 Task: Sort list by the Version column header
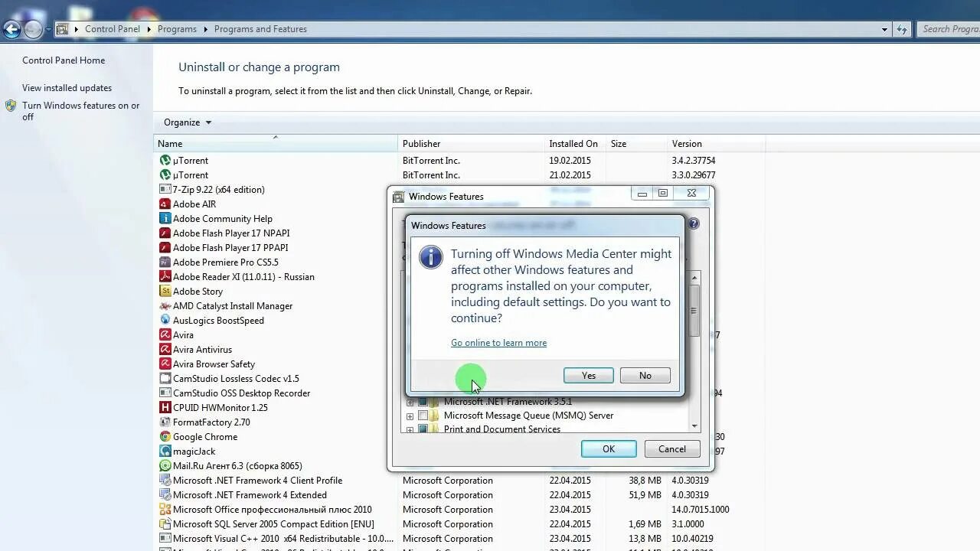point(716,144)
